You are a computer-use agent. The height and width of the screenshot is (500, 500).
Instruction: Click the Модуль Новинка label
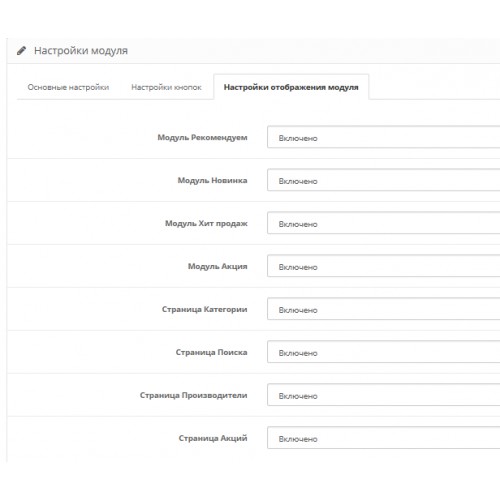pos(212,180)
